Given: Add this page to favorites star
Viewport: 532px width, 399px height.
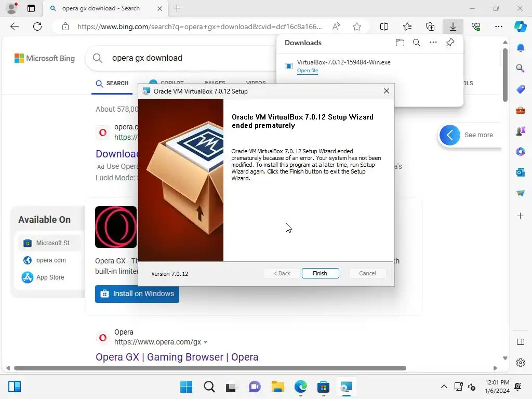Looking at the screenshot, I should [356, 26].
